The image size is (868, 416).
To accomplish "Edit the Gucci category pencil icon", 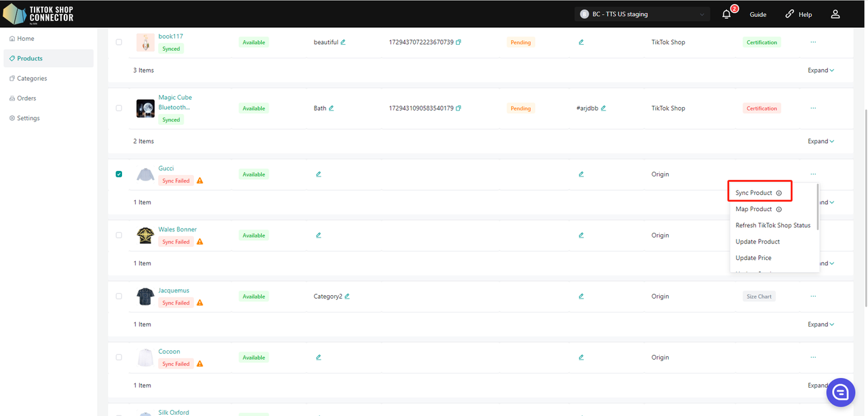I will click(318, 174).
